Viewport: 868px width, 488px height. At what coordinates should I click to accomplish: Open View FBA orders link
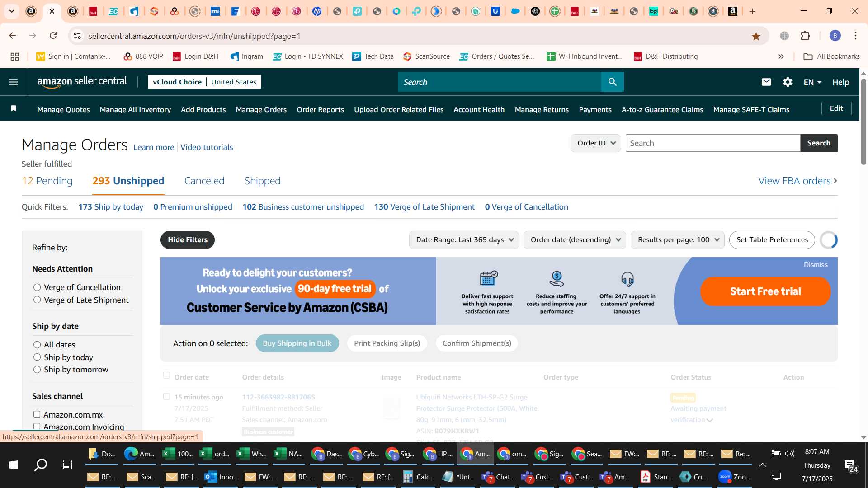pos(798,181)
